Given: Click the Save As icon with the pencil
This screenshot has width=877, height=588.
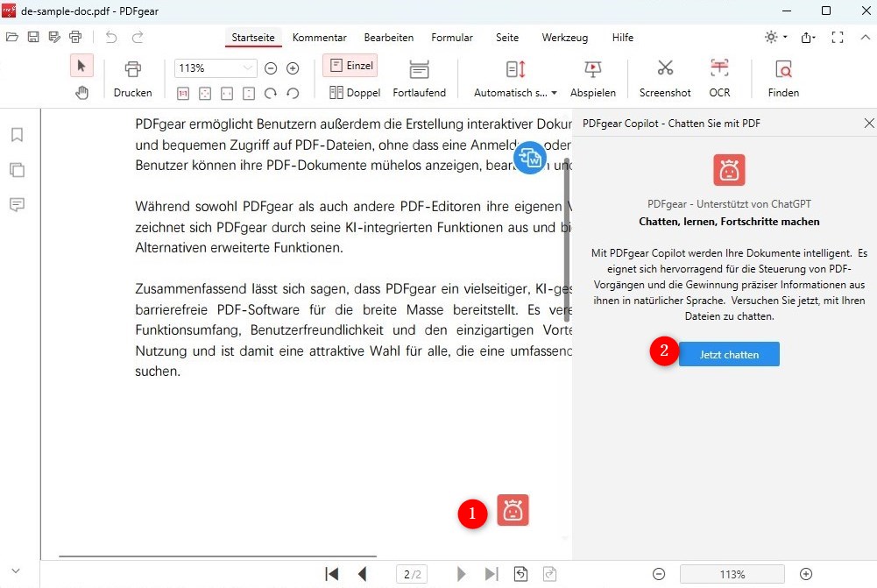Looking at the screenshot, I should [54, 37].
